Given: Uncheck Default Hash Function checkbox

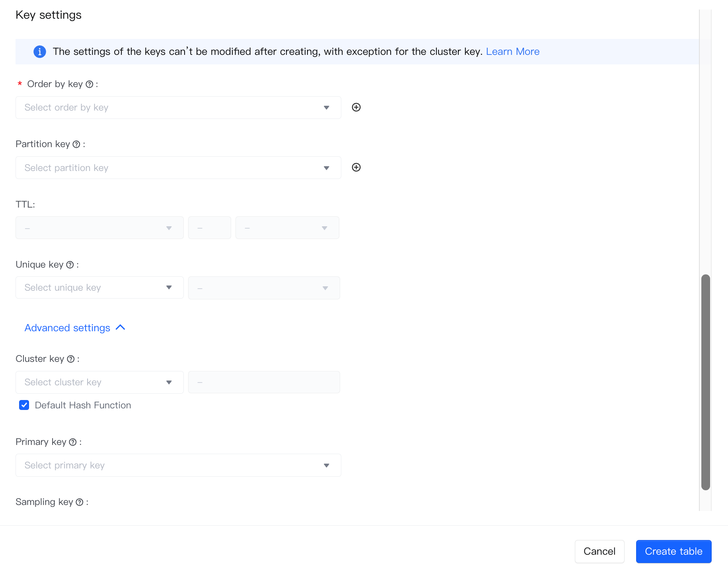Looking at the screenshot, I should point(24,405).
